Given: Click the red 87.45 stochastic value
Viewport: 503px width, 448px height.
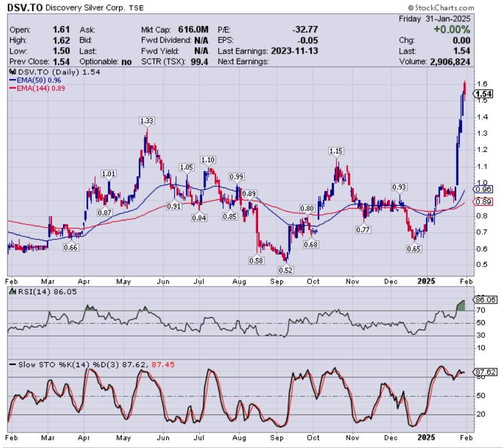Looking at the screenshot, I should pyautogui.click(x=163, y=364).
